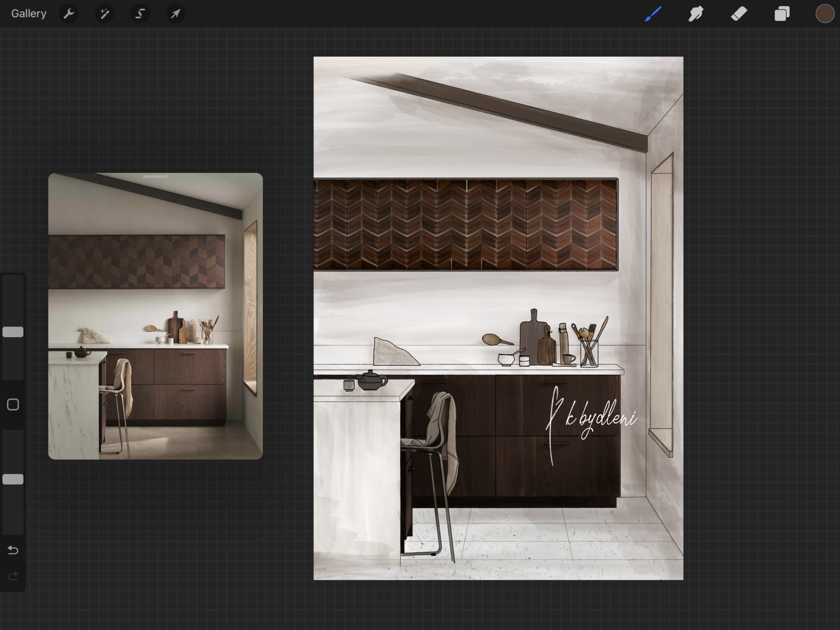Image resolution: width=840 pixels, height=630 pixels.
Task: Select the Eraser tool
Action: coord(739,14)
